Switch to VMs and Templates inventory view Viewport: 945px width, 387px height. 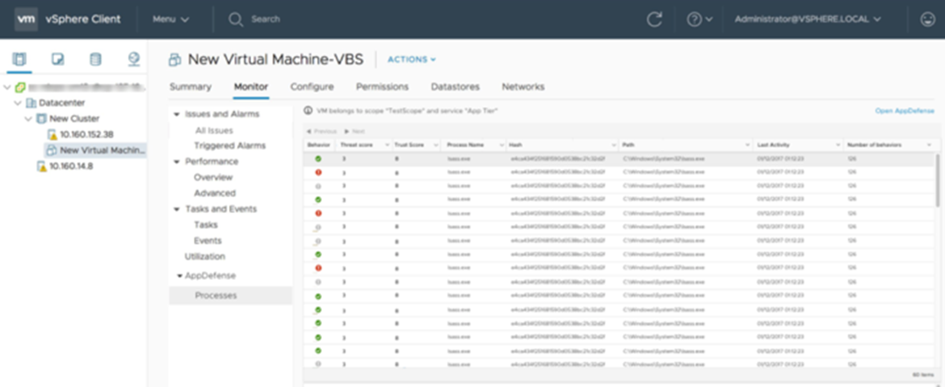click(57, 58)
